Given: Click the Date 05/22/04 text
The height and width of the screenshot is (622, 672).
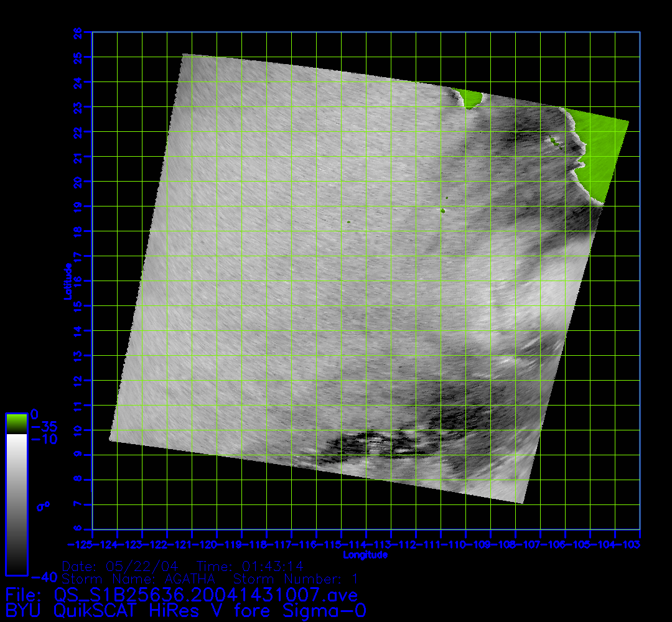Looking at the screenshot, I should point(121,566).
